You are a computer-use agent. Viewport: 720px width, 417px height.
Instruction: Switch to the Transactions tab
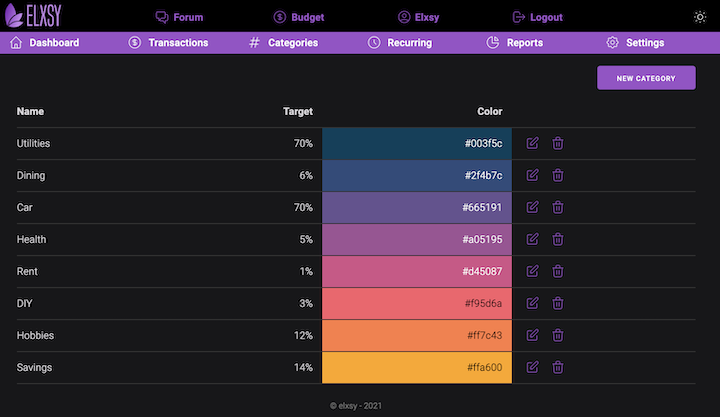[x=168, y=43]
